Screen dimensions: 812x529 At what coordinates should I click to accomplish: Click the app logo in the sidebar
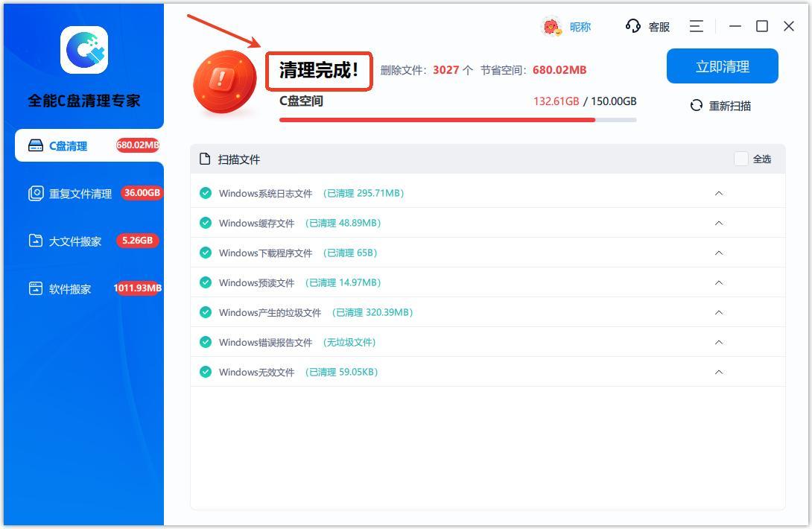coord(84,50)
